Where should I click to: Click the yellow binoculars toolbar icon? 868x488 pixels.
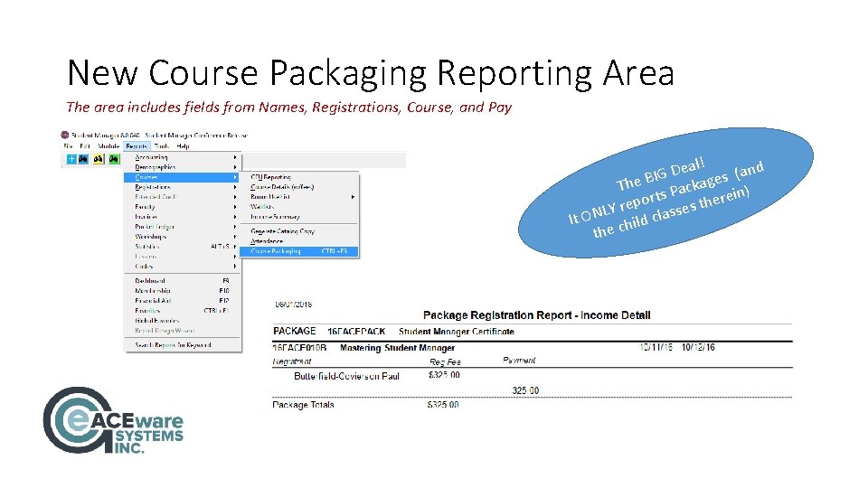tap(99, 159)
